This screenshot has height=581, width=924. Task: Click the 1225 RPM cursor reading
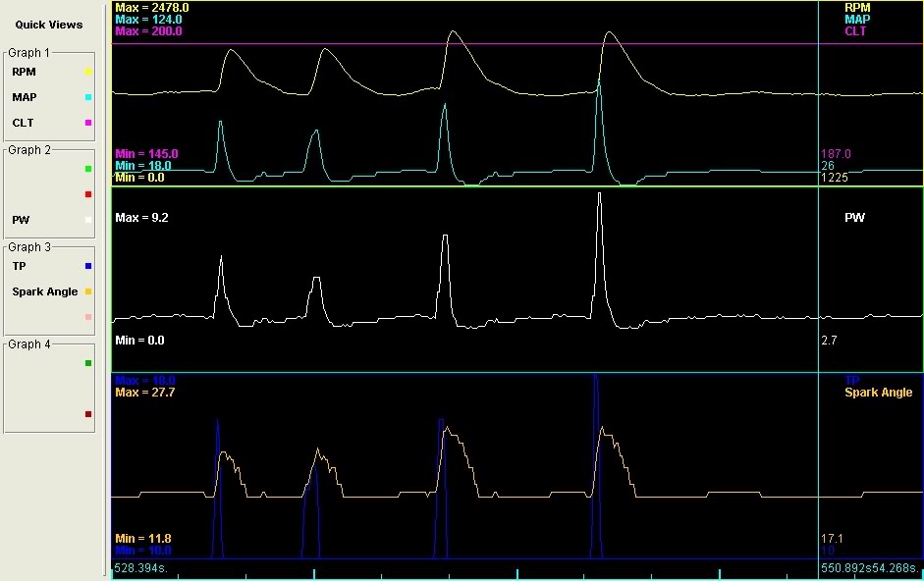(x=835, y=178)
